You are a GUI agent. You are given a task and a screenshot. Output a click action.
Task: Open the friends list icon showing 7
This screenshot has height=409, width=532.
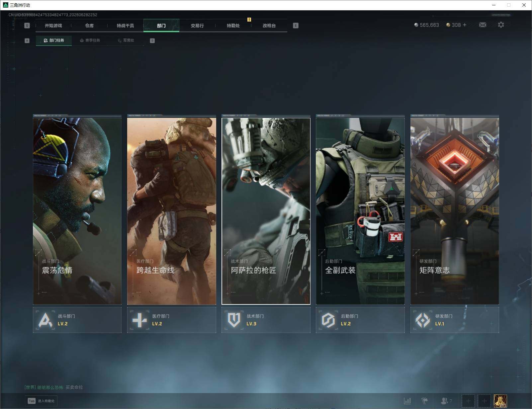(446, 401)
